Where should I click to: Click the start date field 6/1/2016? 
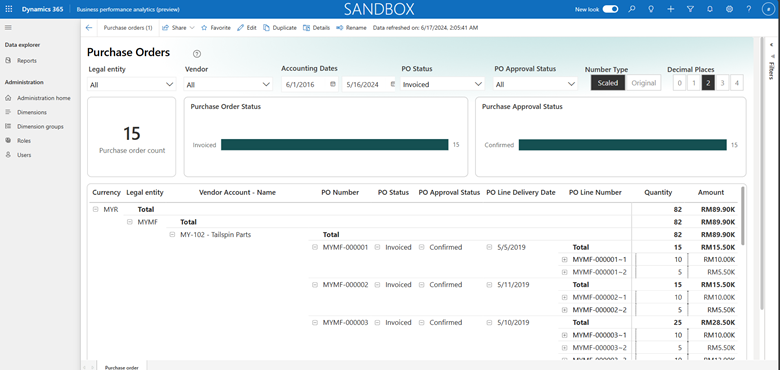(300, 85)
